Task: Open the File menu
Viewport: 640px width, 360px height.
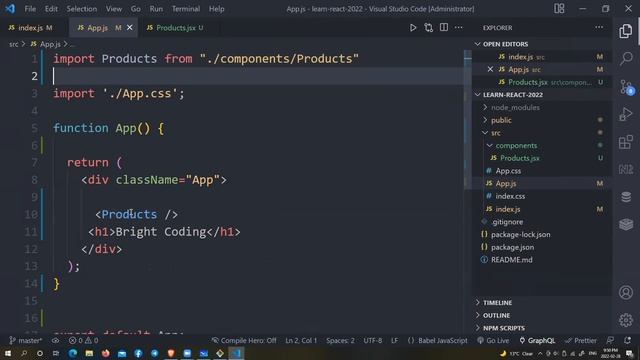Action: tap(30, 9)
